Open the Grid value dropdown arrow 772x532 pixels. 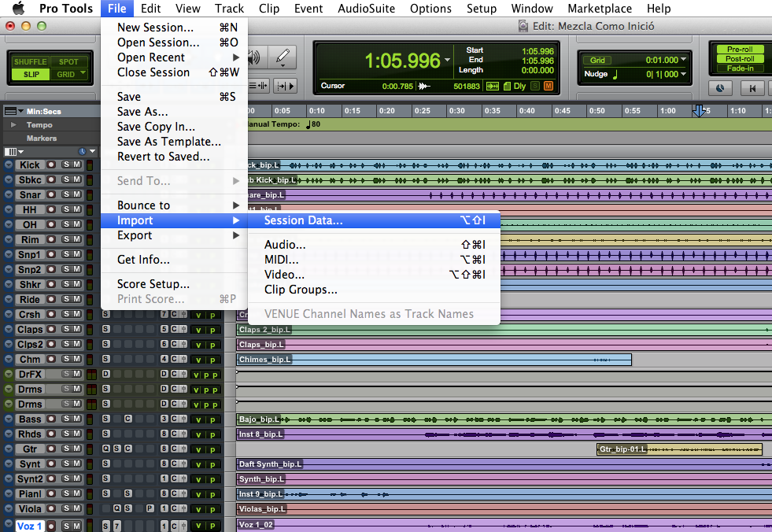pos(683,60)
